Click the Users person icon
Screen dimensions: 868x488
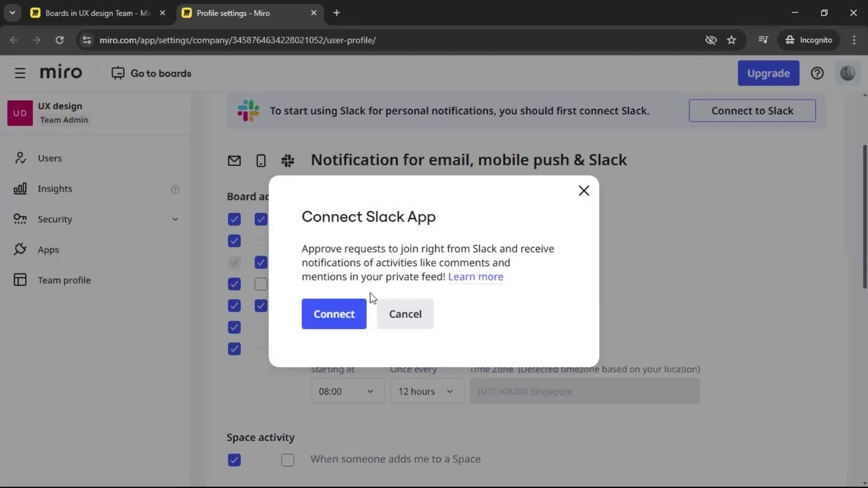point(20,158)
